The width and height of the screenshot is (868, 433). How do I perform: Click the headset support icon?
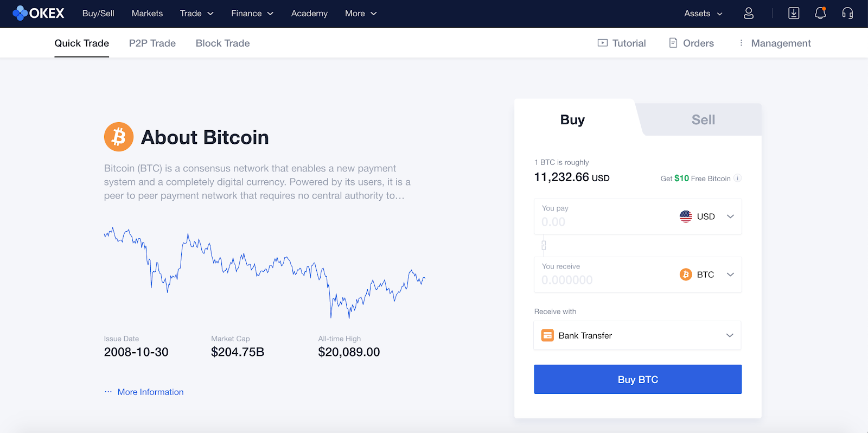click(x=847, y=13)
